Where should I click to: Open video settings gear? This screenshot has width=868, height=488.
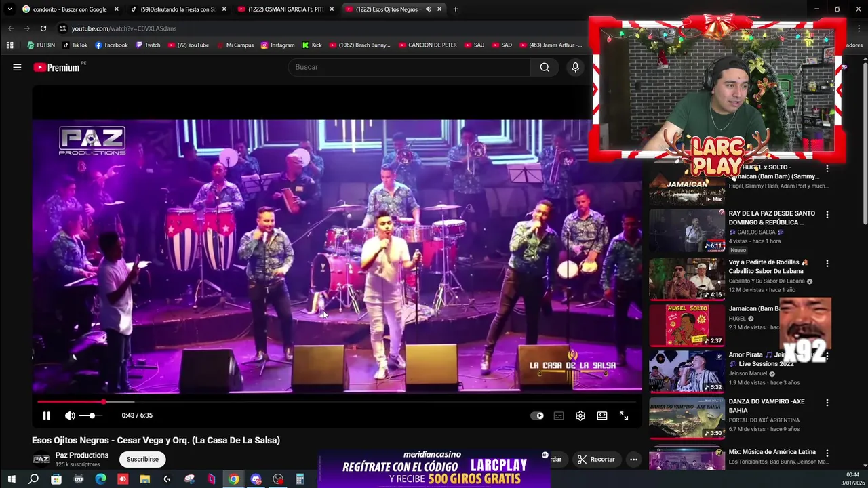tap(580, 415)
